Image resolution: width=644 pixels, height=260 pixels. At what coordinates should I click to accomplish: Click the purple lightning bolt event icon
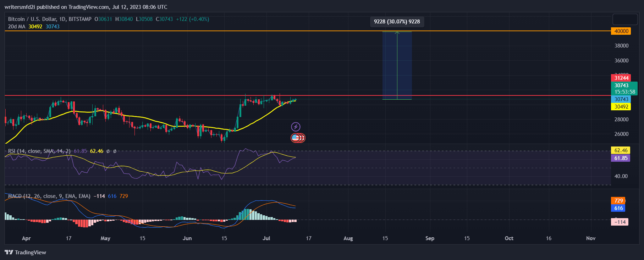(x=296, y=127)
